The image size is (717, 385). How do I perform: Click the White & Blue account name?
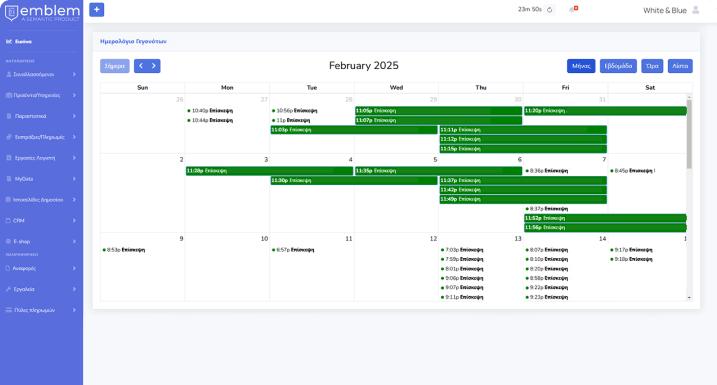pos(665,10)
